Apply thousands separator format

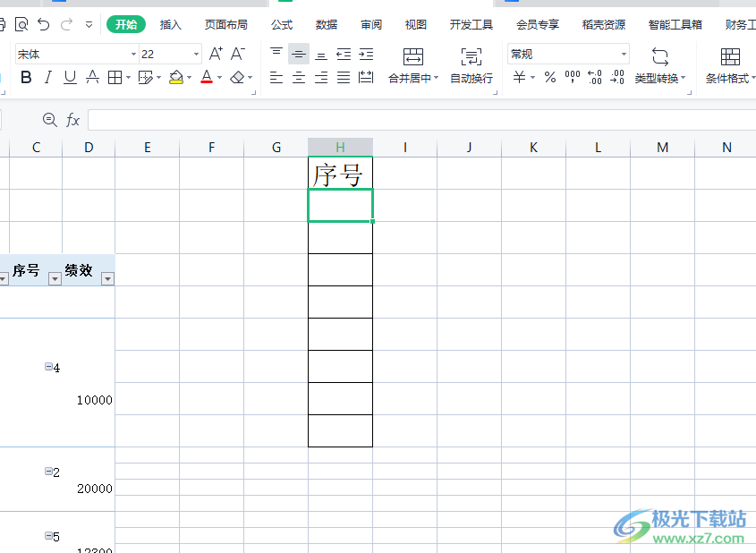coord(573,77)
